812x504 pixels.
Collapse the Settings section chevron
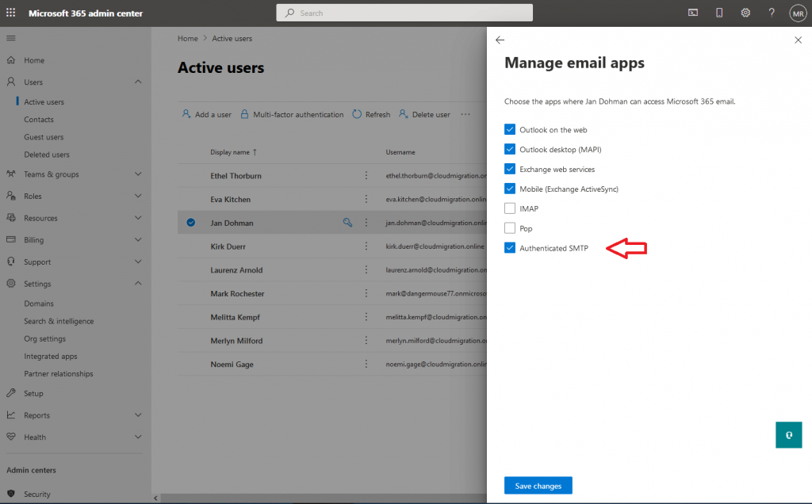[138, 284]
